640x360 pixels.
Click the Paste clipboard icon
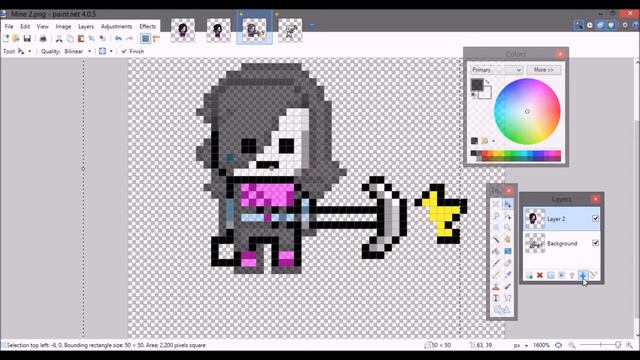(81, 39)
